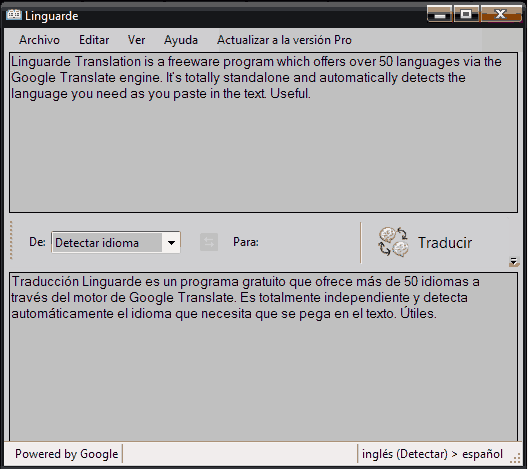The height and width of the screenshot is (469, 528).
Task: Click the Traducir speech bubbles icon
Action: point(393,242)
